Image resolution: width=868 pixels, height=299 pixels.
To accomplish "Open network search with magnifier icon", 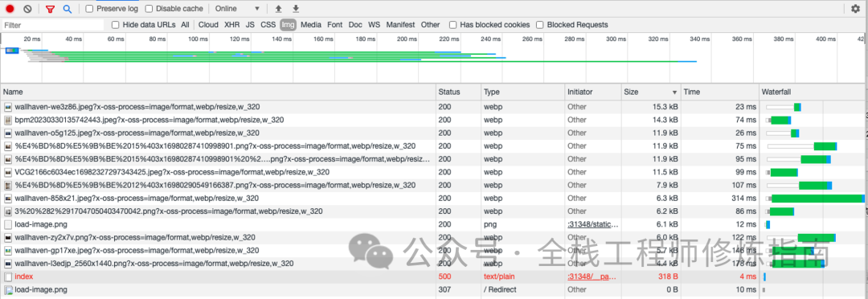I will click(x=67, y=9).
